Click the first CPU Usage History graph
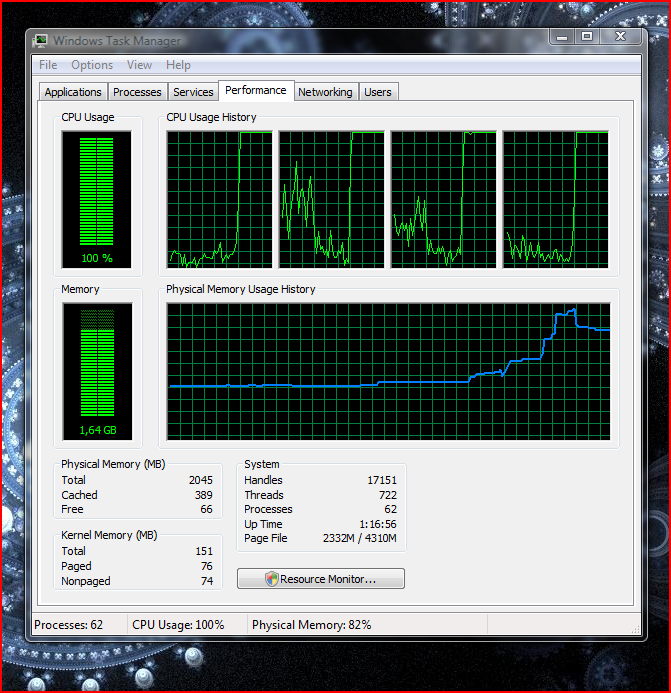The height and width of the screenshot is (693, 671). (219, 199)
